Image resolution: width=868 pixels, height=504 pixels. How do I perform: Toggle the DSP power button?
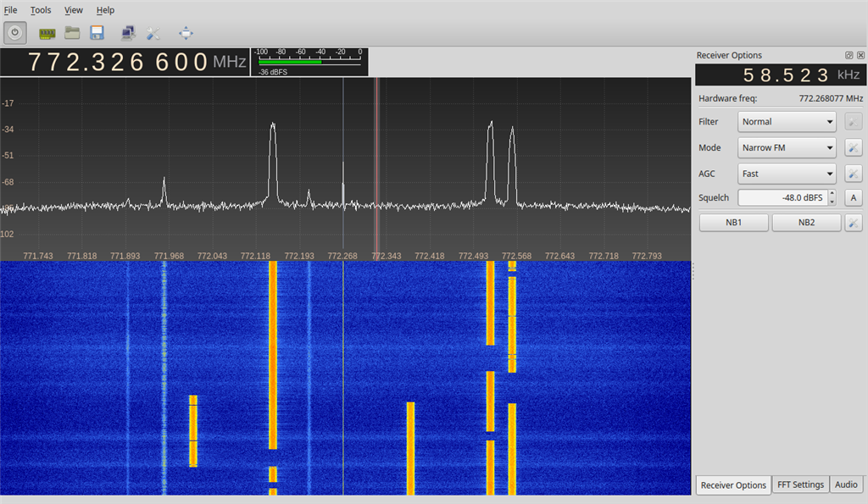pyautogui.click(x=15, y=33)
